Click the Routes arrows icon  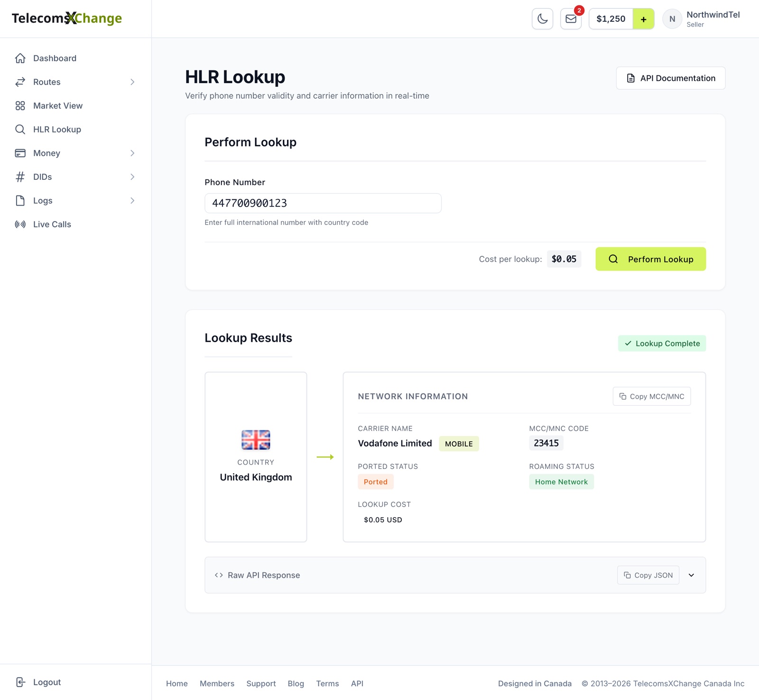click(20, 82)
